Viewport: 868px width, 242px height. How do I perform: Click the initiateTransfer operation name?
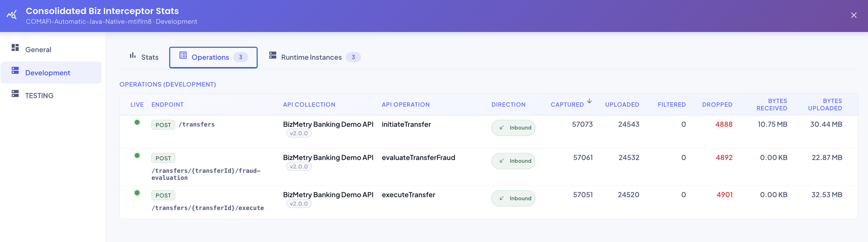(x=406, y=124)
